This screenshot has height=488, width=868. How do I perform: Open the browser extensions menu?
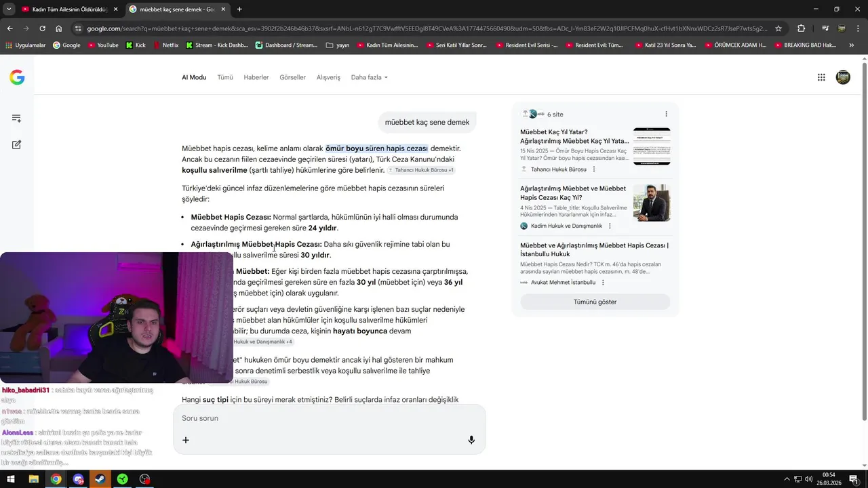801,28
